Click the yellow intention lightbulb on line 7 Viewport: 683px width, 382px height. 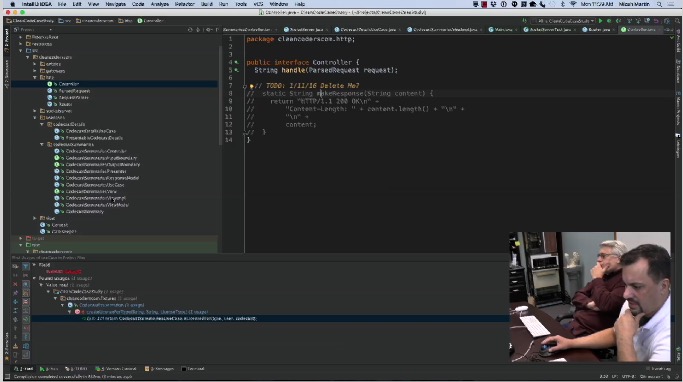(252, 86)
